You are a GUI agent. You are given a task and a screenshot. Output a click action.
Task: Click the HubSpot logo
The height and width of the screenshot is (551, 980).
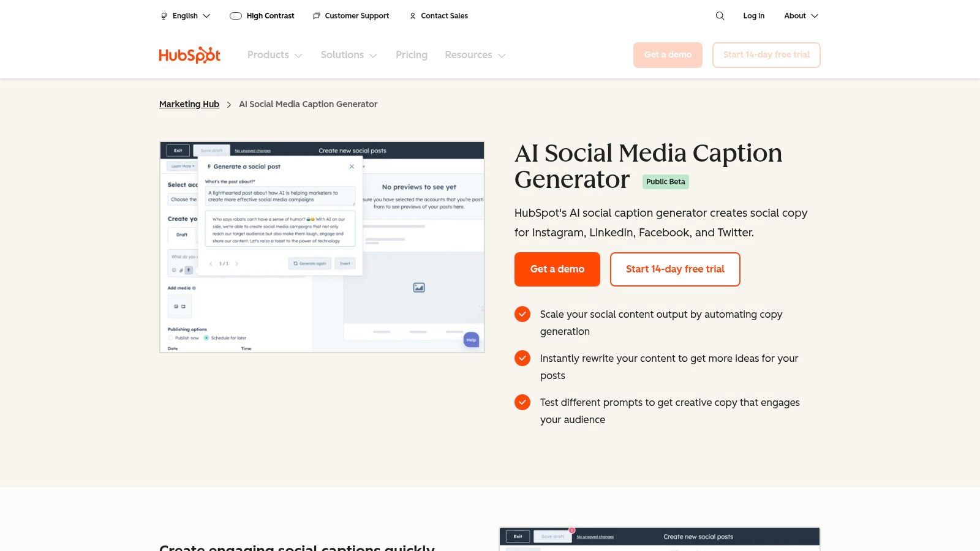click(190, 55)
